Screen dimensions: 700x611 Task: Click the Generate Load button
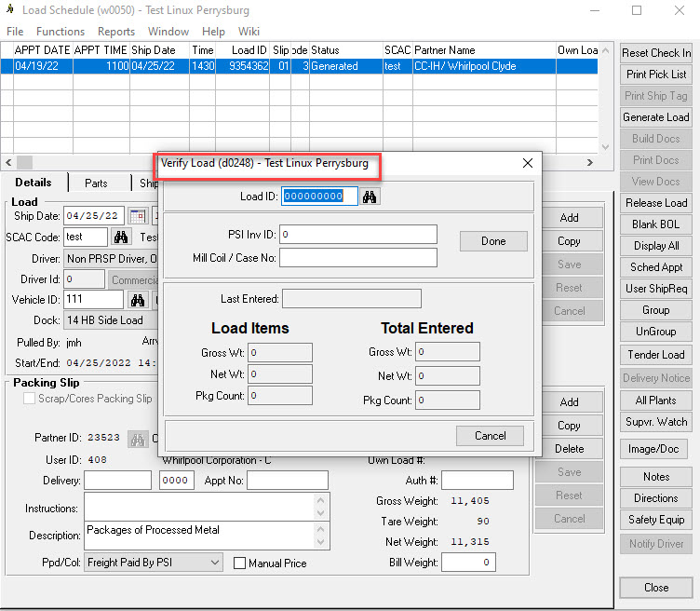(656, 117)
